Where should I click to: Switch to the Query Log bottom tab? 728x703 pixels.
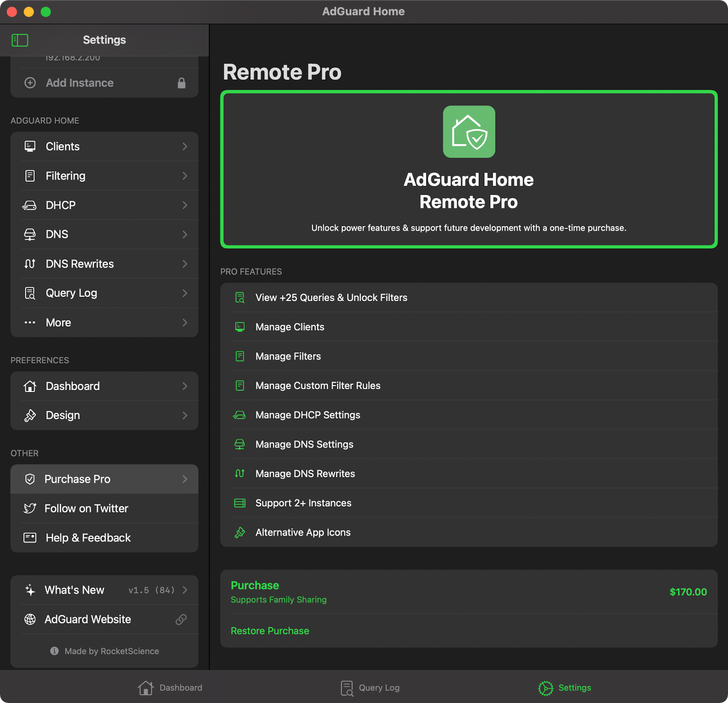pyautogui.click(x=370, y=688)
